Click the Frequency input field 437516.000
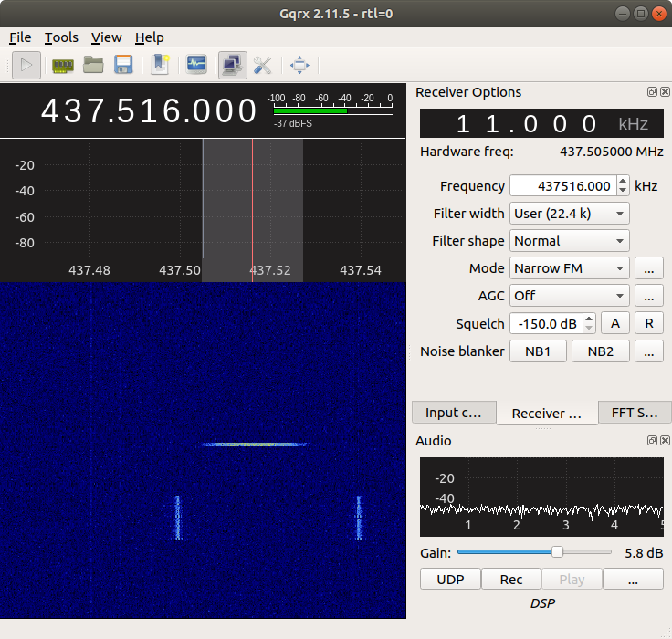The width and height of the screenshot is (672, 639). click(x=563, y=186)
